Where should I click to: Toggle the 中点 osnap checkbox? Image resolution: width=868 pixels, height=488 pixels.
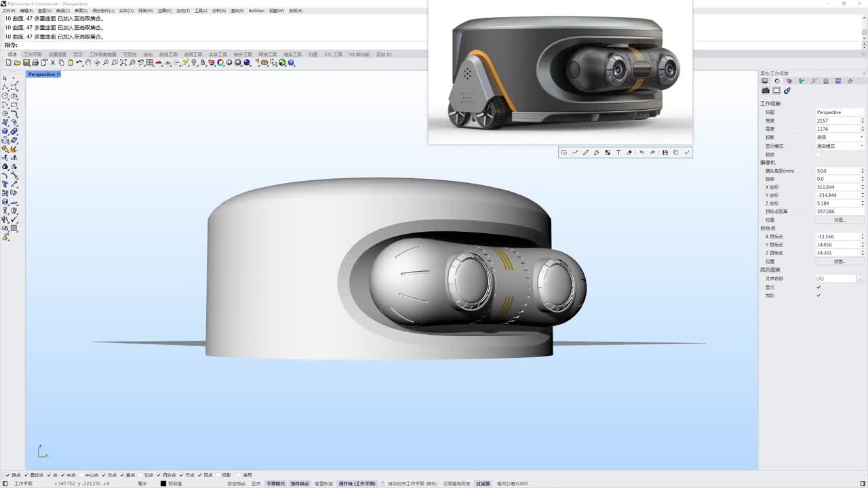tap(64, 475)
